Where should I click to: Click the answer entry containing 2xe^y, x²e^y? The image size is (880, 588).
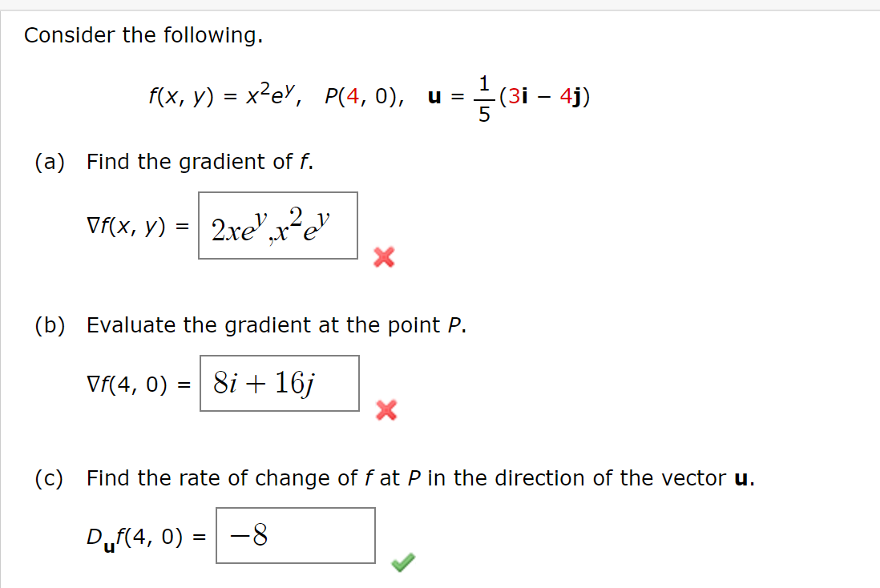[277, 226]
